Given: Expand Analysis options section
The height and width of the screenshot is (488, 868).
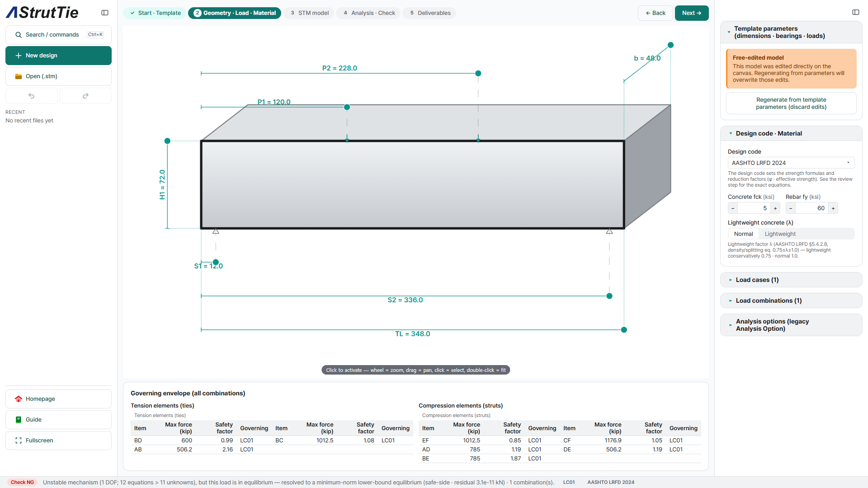Looking at the screenshot, I should 791,325.
